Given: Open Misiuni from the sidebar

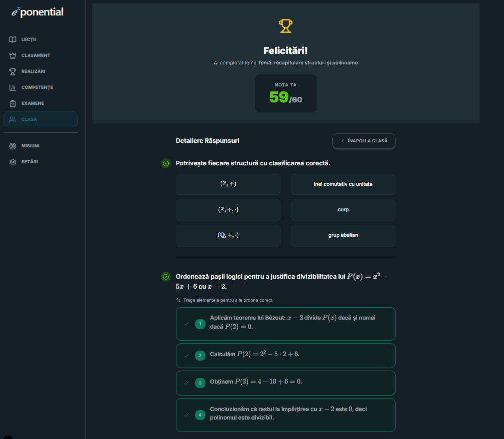Looking at the screenshot, I should click(x=40, y=146).
